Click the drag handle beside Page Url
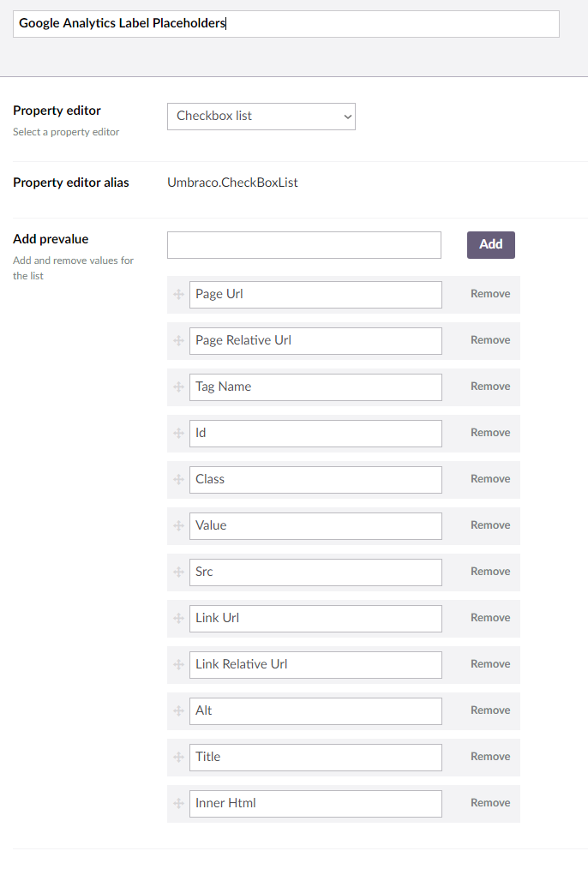The image size is (588, 887). click(x=178, y=294)
